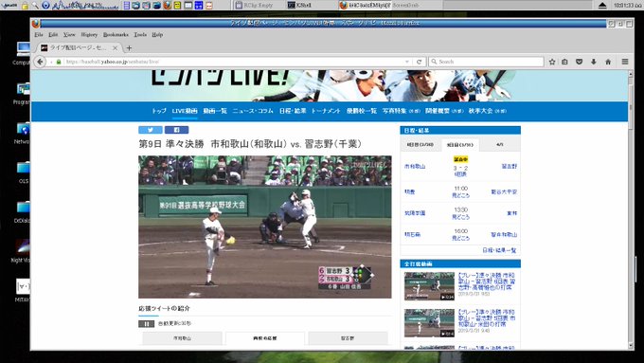Switch to the 9日目 schedule tab
The width and height of the screenshot is (644, 363).
(460, 145)
